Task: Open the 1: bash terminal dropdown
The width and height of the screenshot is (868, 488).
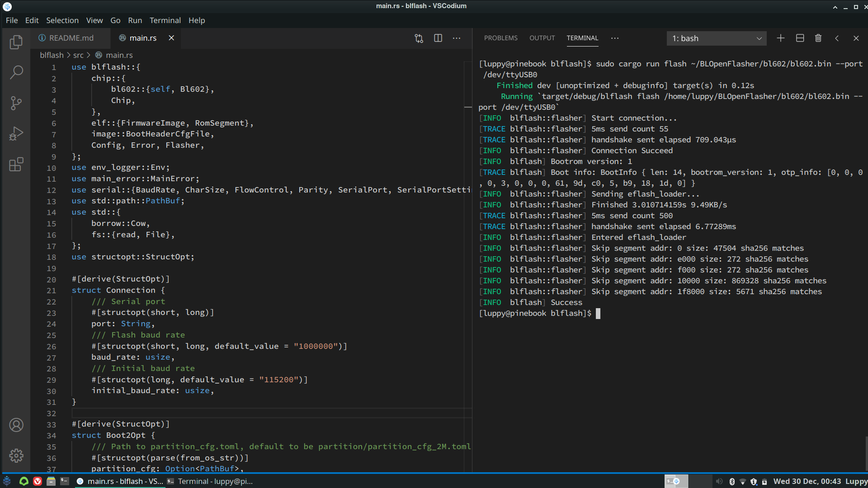Action: tap(716, 38)
